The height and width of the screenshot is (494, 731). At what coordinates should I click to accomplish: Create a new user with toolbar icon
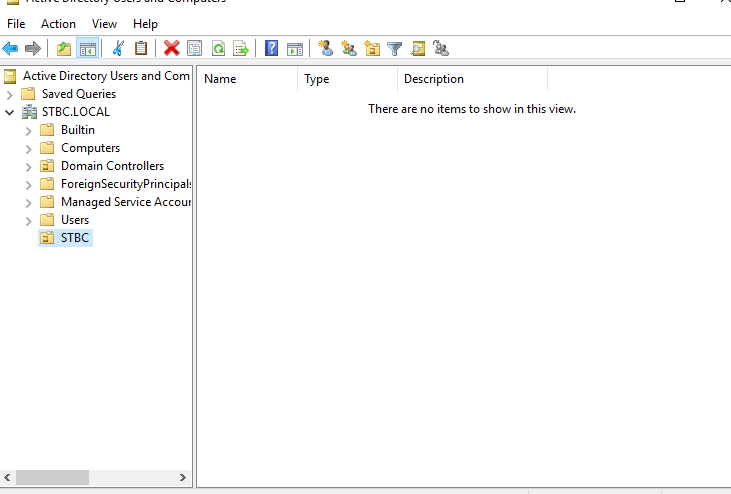pos(325,48)
